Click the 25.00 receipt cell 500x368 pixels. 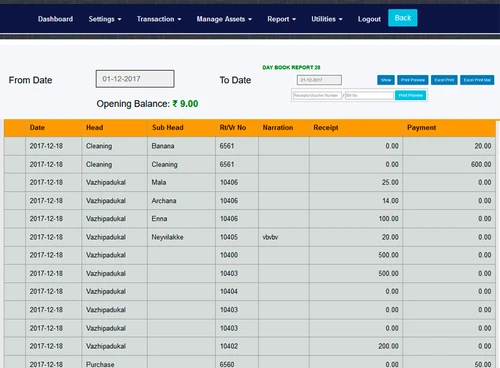coord(356,182)
